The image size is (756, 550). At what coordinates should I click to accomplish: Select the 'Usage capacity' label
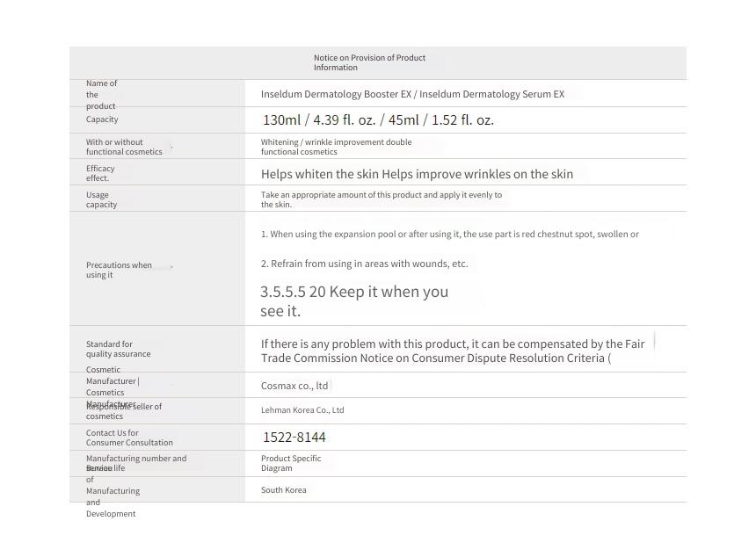coord(101,199)
